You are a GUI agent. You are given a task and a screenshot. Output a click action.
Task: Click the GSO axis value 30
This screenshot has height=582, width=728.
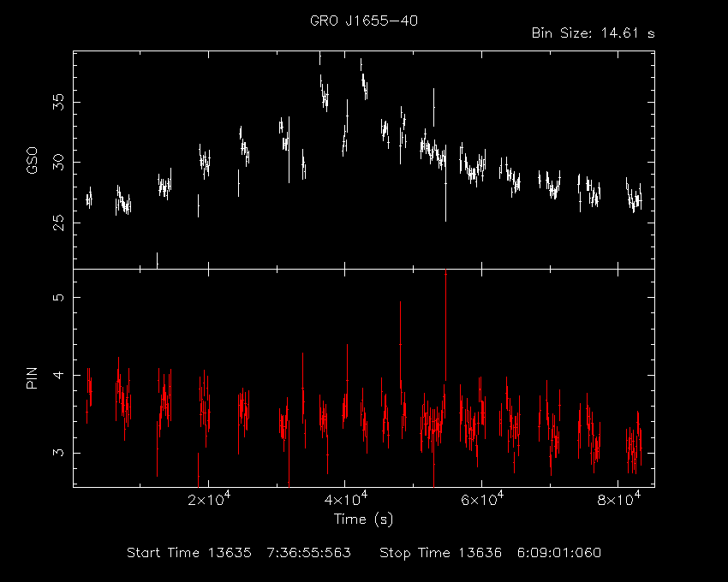point(58,162)
